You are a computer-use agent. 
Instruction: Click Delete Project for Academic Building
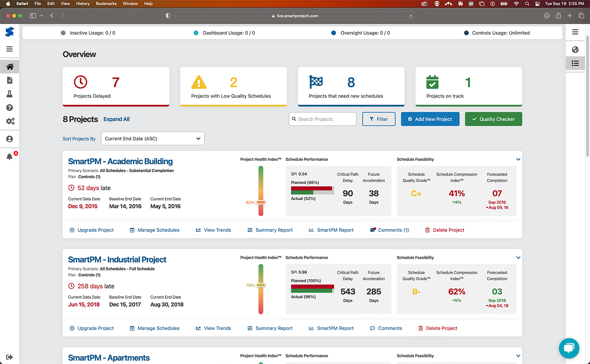pyautogui.click(x=444, y=230)
